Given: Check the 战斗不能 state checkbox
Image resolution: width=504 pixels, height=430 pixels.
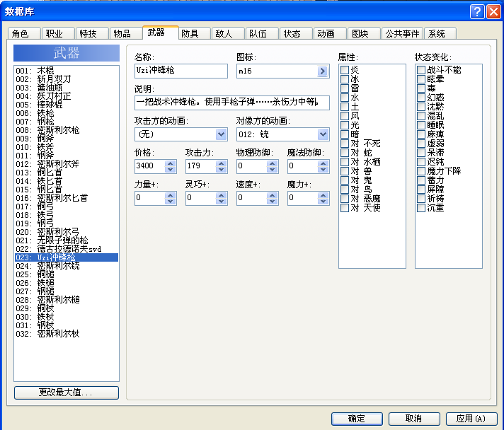Looking at the screenshot, I should pyautogui.click(x=421, y=70).
